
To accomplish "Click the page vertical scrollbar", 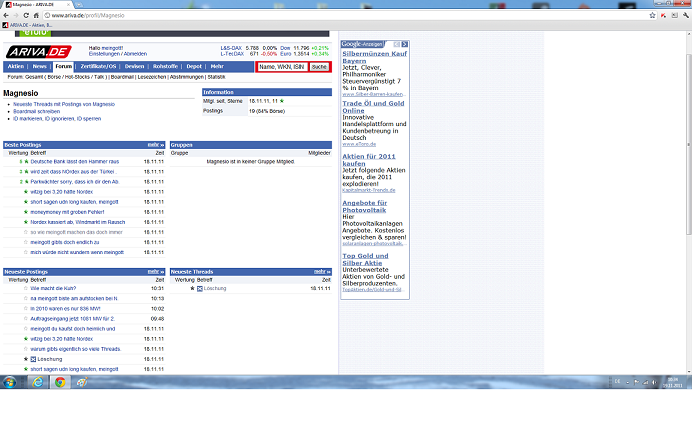I will (x=688, y=145).
